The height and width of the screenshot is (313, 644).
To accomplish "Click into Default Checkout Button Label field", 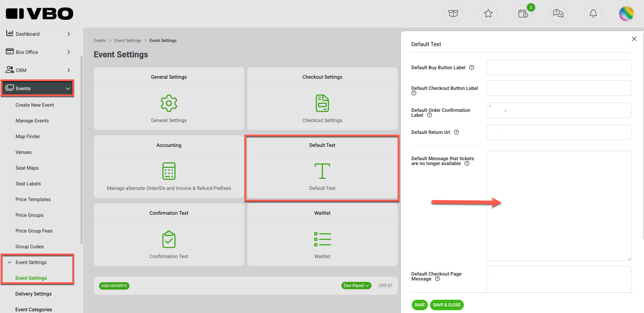I will 559,88.
